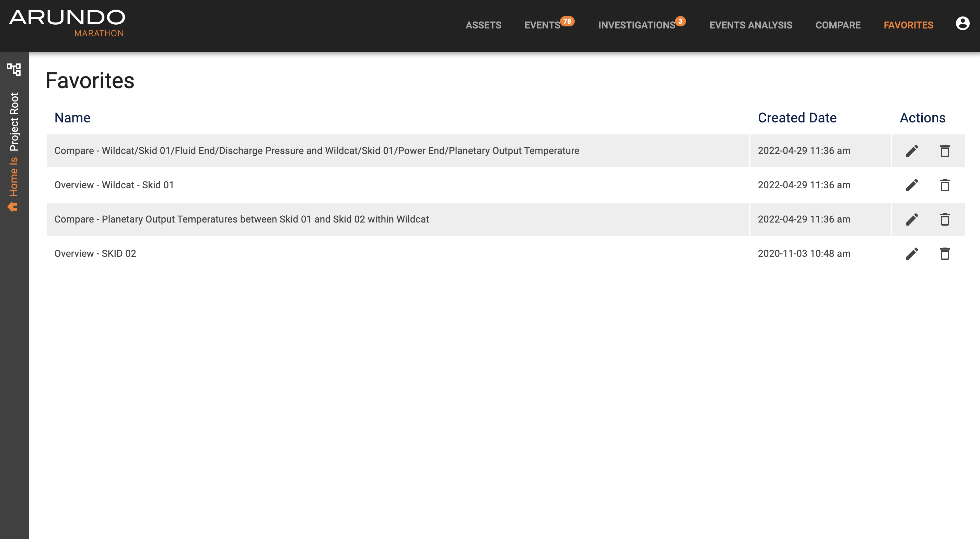Switch to the Investigations tab
The image size is (980, 539).
(637, 25)
